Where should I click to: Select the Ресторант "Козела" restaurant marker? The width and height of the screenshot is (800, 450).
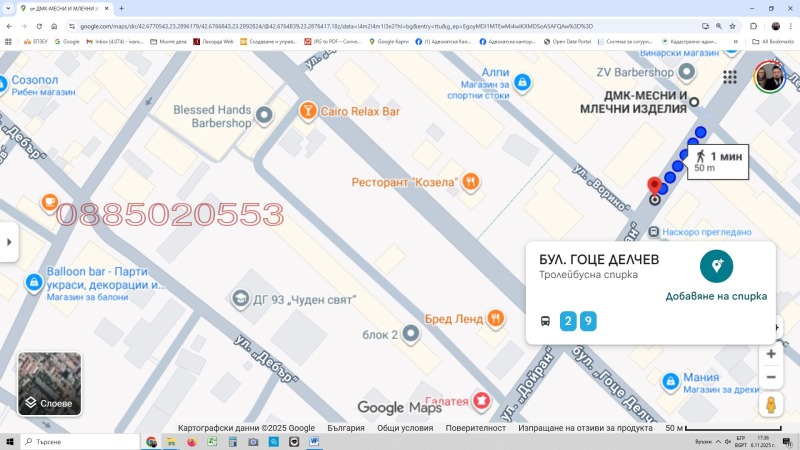click(x=470, y=182)
